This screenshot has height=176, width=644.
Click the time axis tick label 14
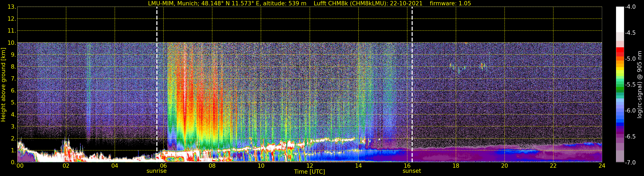(x=358, y=166)
